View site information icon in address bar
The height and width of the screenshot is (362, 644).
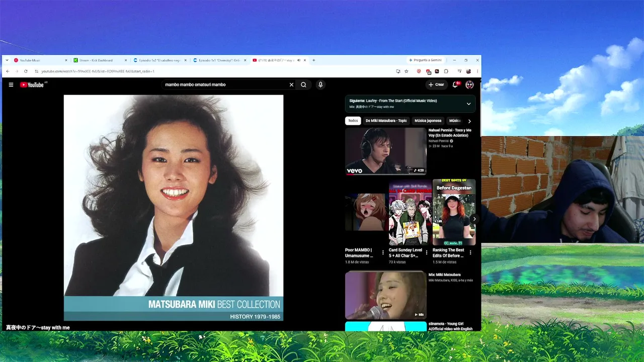(x=36, y=71)
